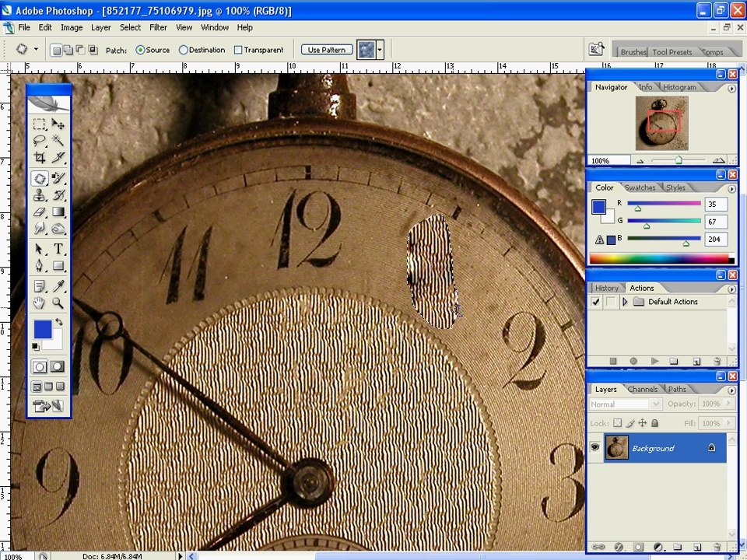Viewport: 747px width, 560px height.
Task: Select the Eyedropper tool
Action: (x=58, y=286)
